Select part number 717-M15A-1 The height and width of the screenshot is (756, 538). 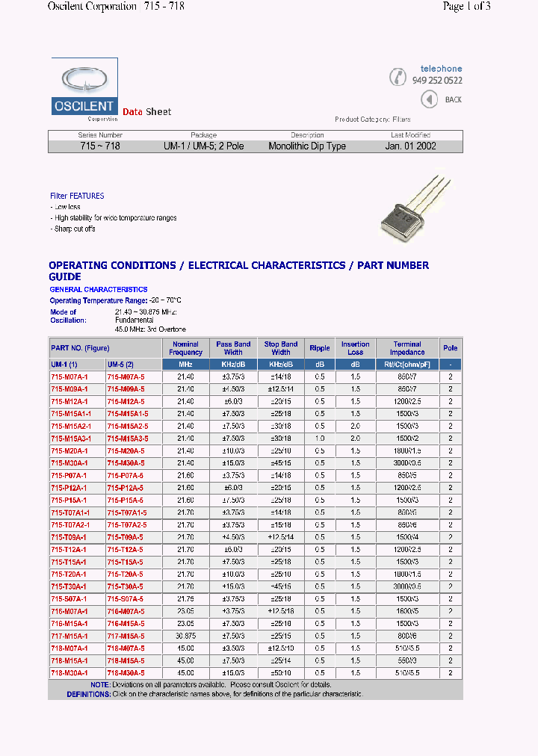click(69, 636)
